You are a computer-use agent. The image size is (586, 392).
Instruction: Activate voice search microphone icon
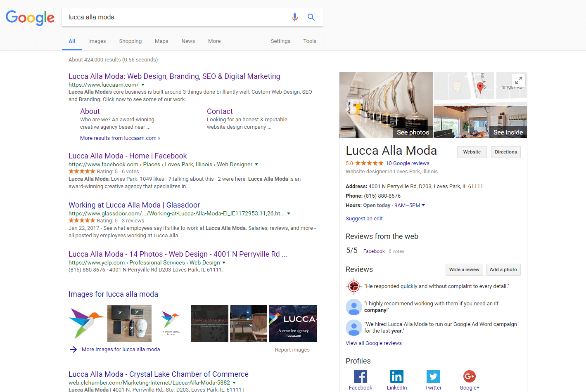click(295, 17)
